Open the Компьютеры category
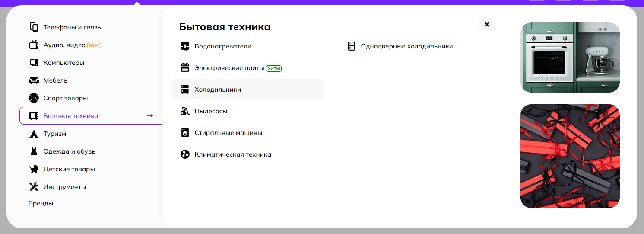The image size is (644, 234). 63,63
